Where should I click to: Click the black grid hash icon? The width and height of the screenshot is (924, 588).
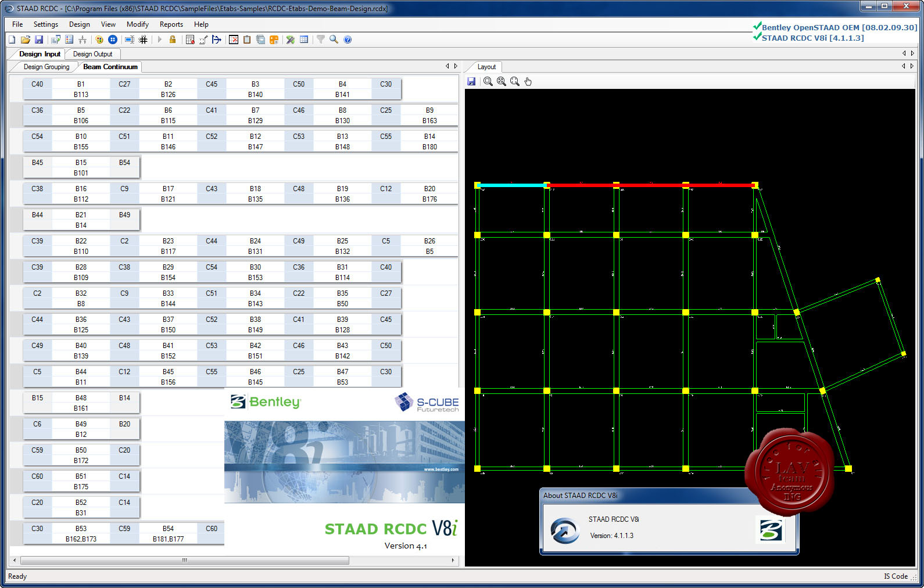143,40
